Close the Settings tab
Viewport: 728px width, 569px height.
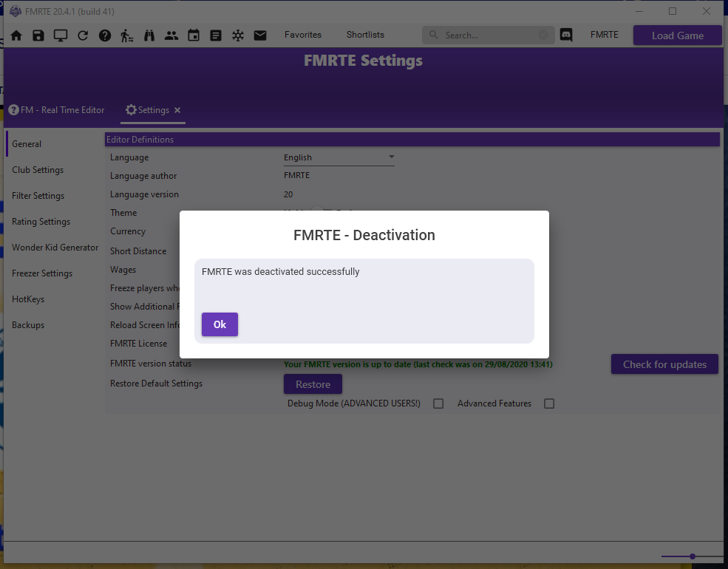[177, 110]
